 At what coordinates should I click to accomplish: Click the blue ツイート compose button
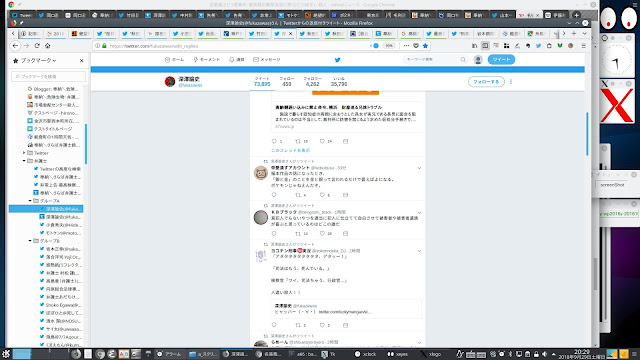501,60
